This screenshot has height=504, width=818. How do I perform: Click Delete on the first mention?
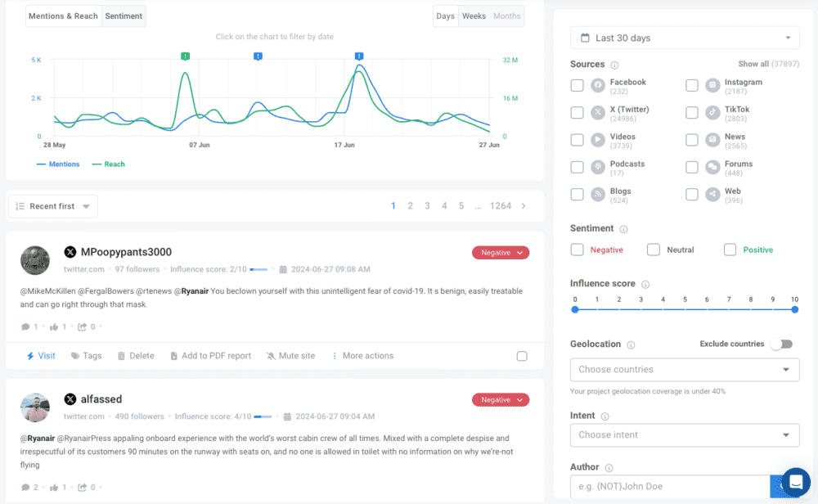pyautogui.click(x=136, y=356)
